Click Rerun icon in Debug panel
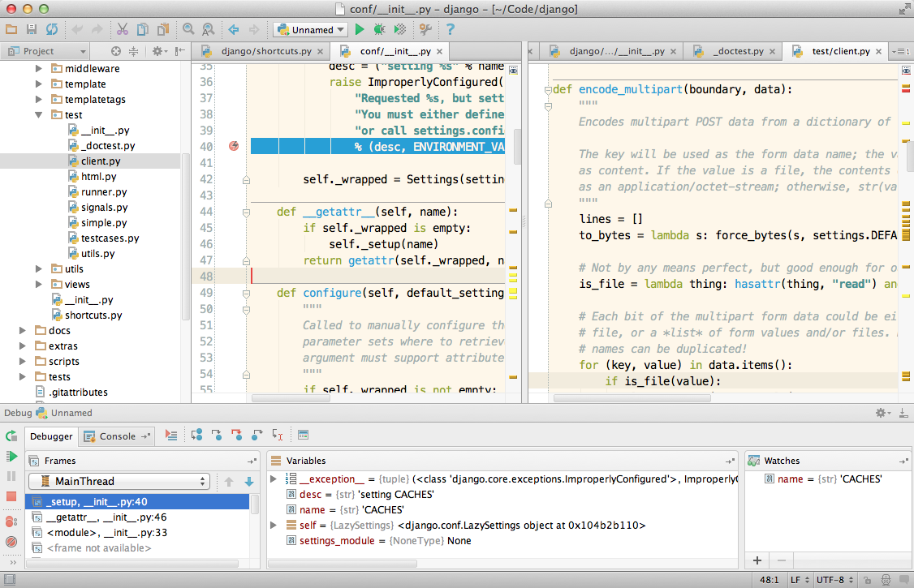The width and height of the screenshot is (914, 588). point(11,436)
